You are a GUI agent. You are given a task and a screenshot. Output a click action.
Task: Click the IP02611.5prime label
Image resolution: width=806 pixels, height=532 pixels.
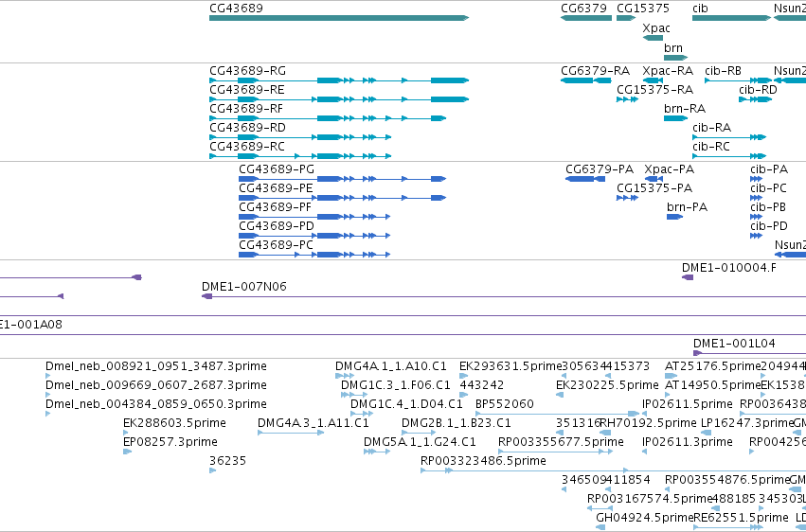pyautogui.click(x=688, y=404)
